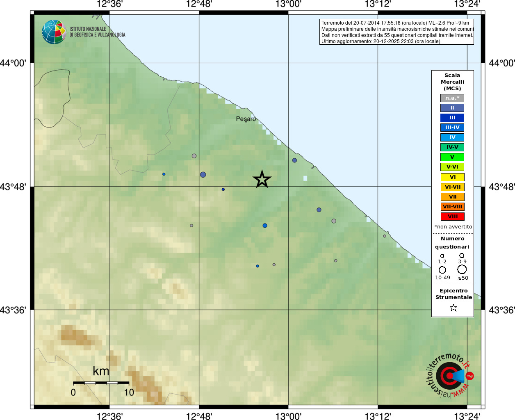The width and height of the screenshot is (515, 420).
Task: Click the 'Epicentro Strumentale' legend heading
Action: [453, 294]
